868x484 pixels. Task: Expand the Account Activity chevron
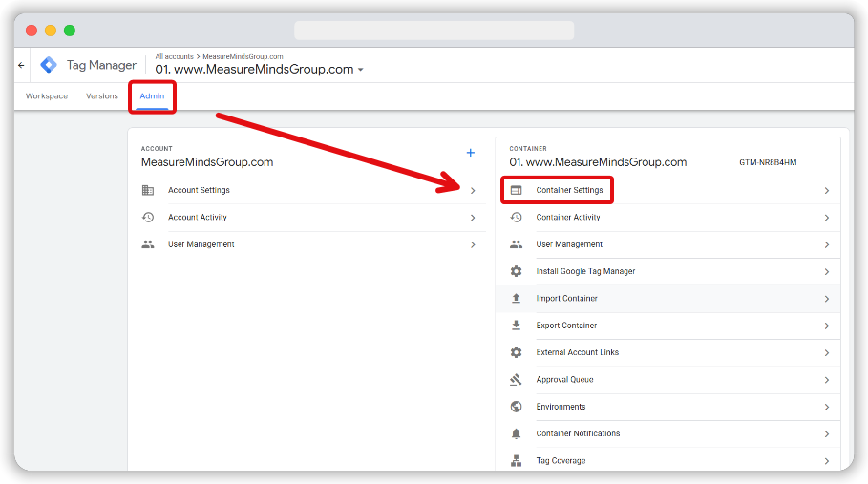coord(473,218)
